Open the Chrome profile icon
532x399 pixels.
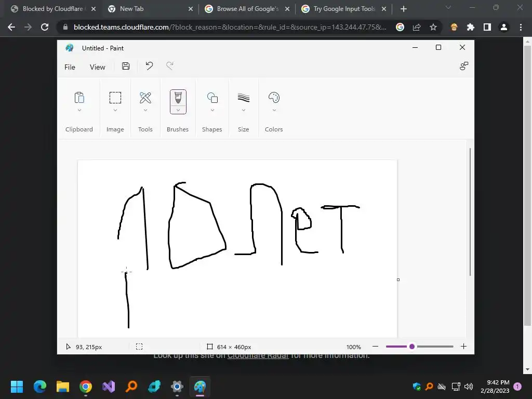click(504, 27)
